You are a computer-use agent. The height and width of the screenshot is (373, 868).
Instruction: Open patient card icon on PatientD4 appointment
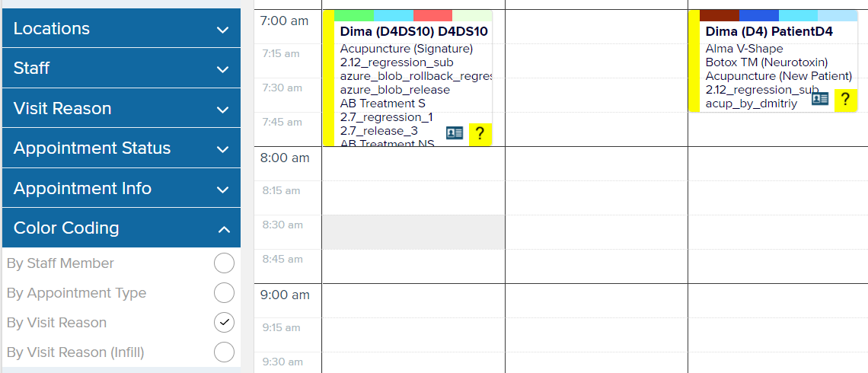820,99
